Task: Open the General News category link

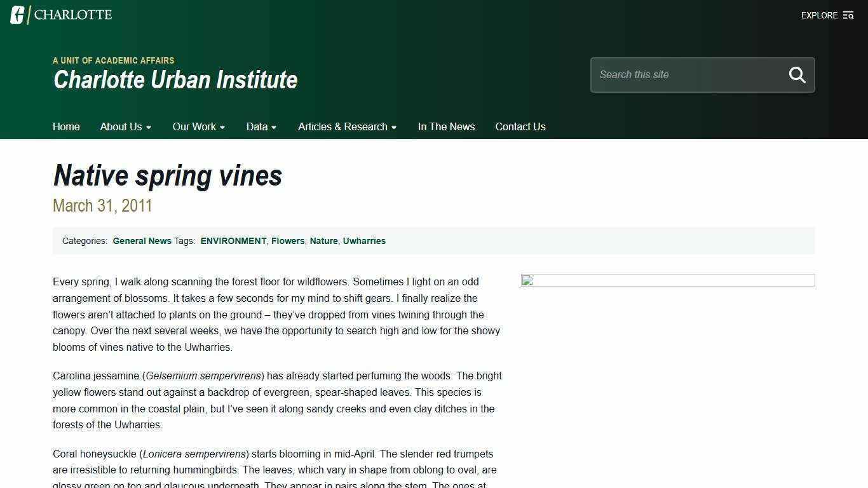Action: [x=142, y=241]
